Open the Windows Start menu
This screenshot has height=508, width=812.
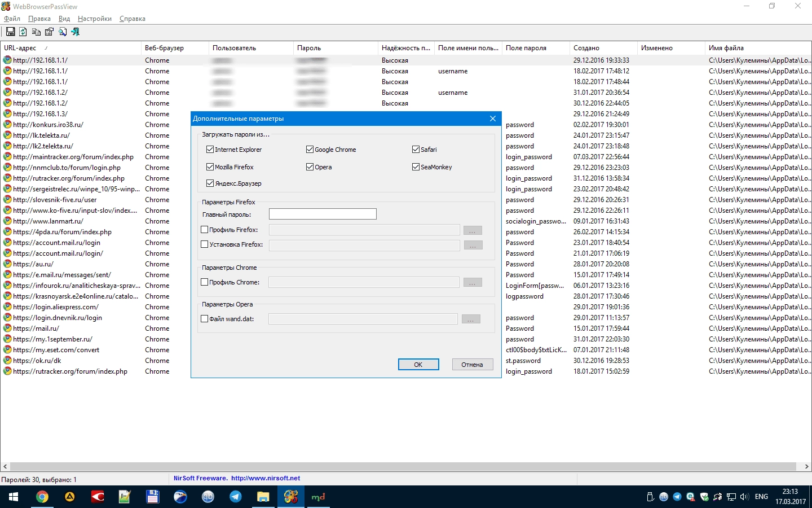coord(14,497)
